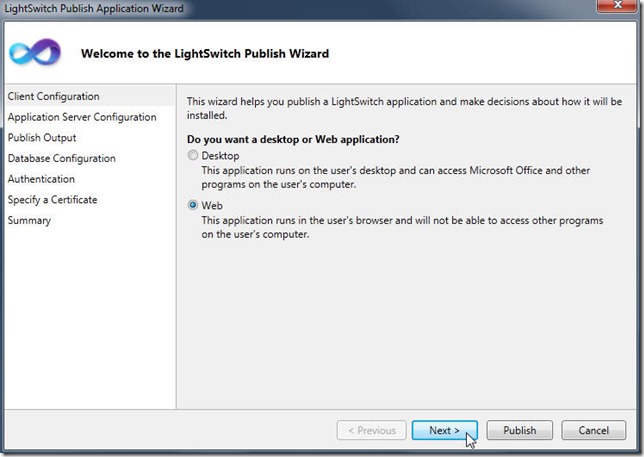The image size is (644, 457).
Task: Open the Authentication step
Action: 41,179
